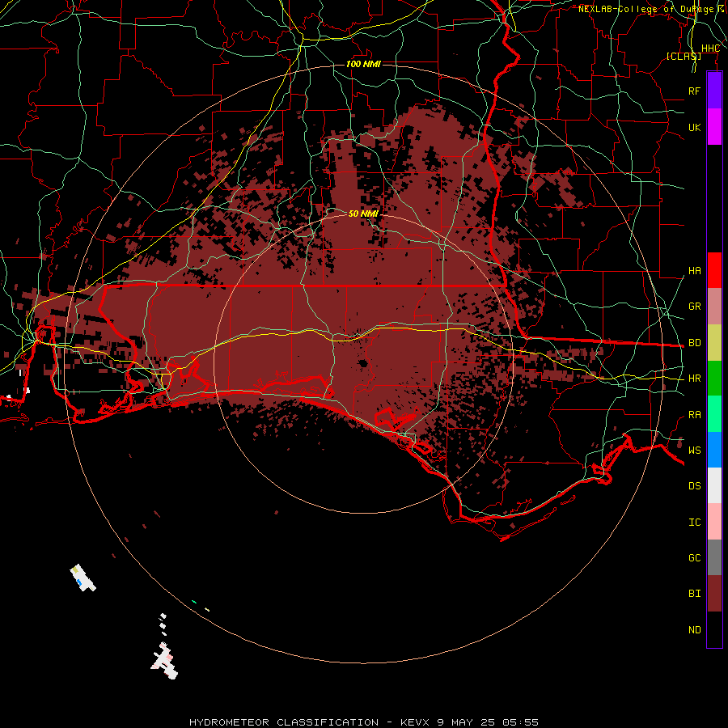This screenshot has width=728, height=728.
Task: Click the HR green legend swatch
Action: point(714,379)
